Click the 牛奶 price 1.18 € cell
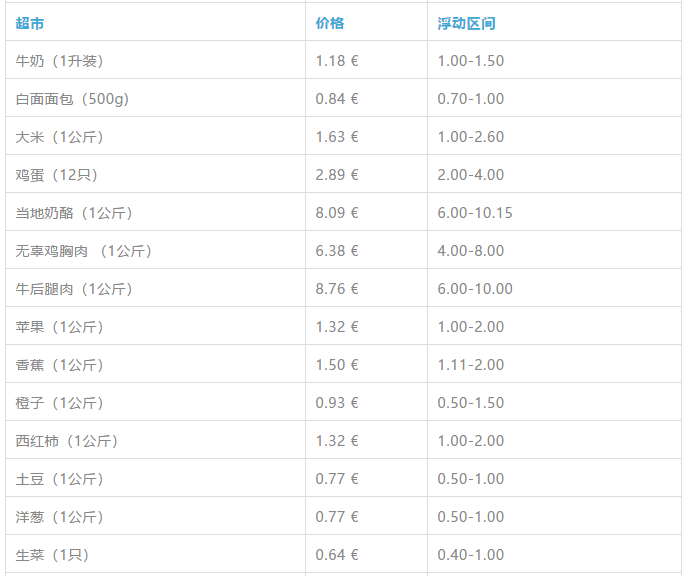 tap(366, 60)
